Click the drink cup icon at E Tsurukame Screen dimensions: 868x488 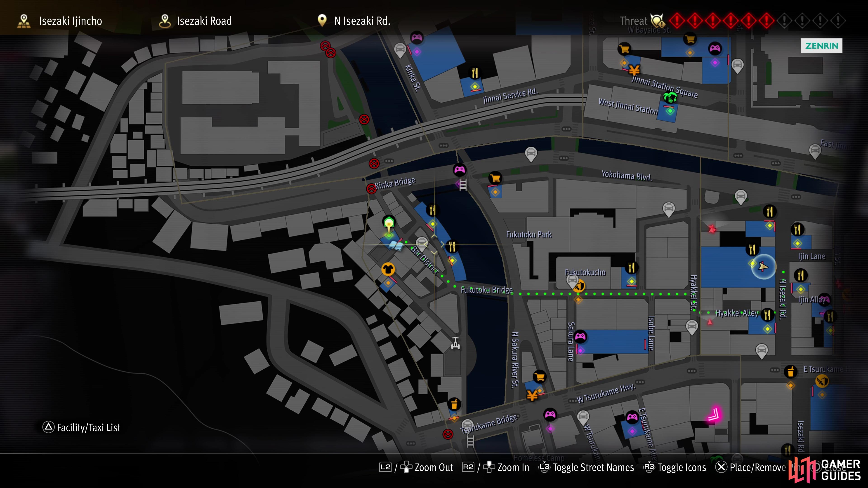pos(790,372)
